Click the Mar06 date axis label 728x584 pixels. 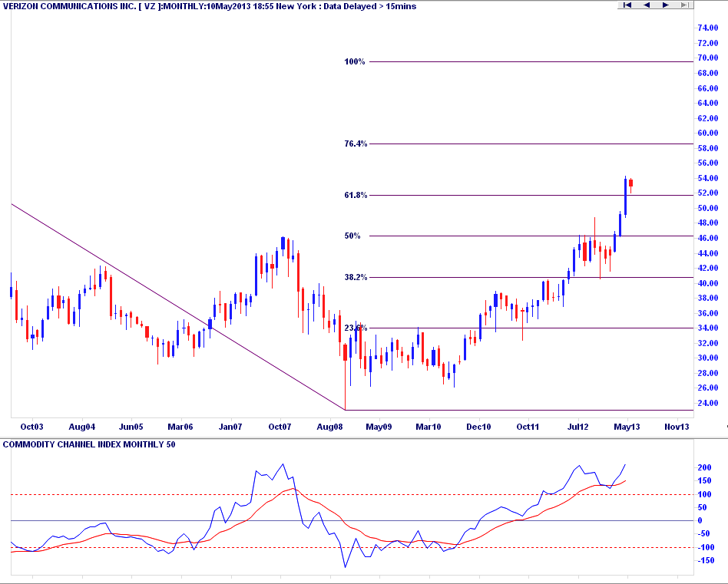pos(180,427)
